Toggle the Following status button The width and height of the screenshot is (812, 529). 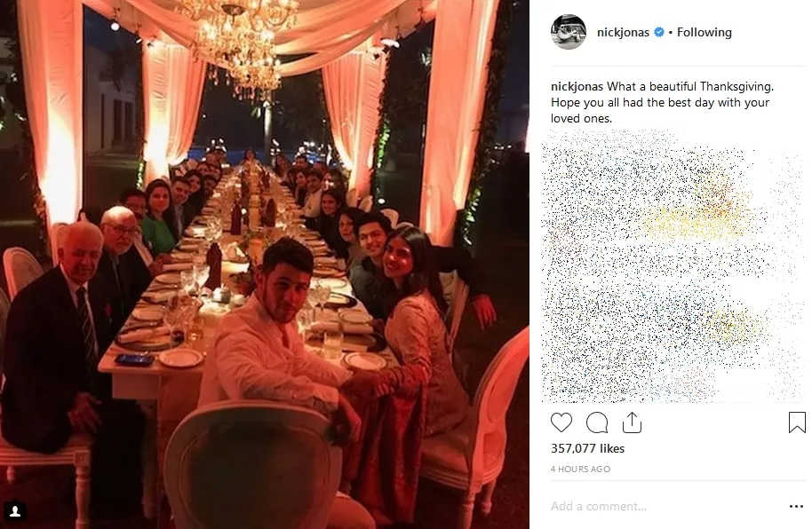[x=705, y=33]
